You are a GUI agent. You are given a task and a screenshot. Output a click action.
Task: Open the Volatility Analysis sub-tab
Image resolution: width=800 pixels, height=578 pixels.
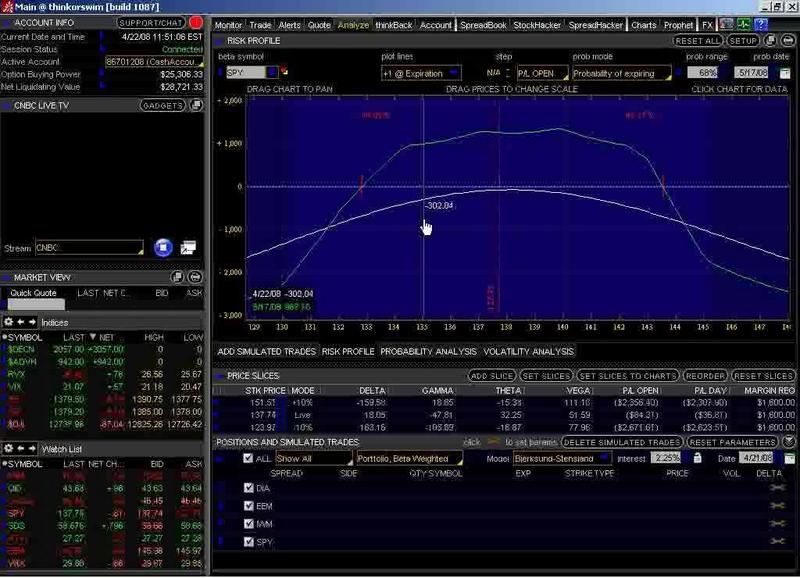528,351
